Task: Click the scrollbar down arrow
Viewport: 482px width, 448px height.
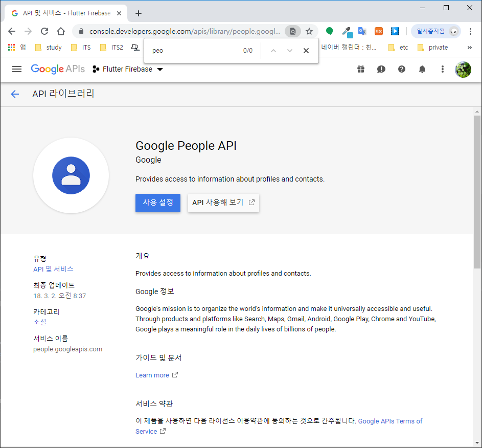Action: coord(477,443)
